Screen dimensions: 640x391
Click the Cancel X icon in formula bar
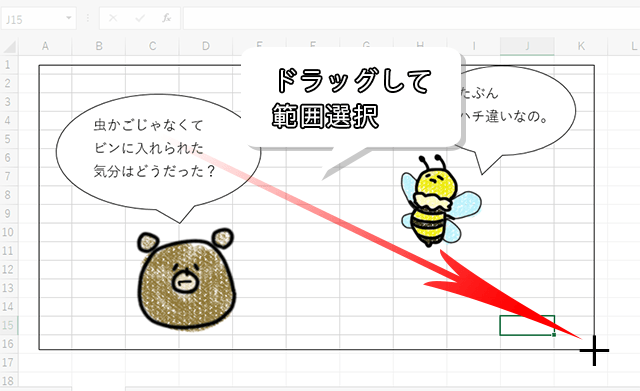click(x=113, y=18)
